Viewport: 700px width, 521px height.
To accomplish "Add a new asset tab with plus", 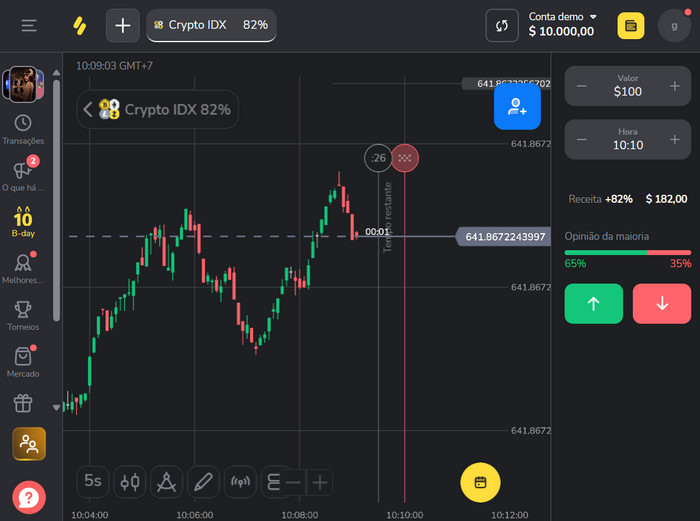I will [x=123, y=25].
